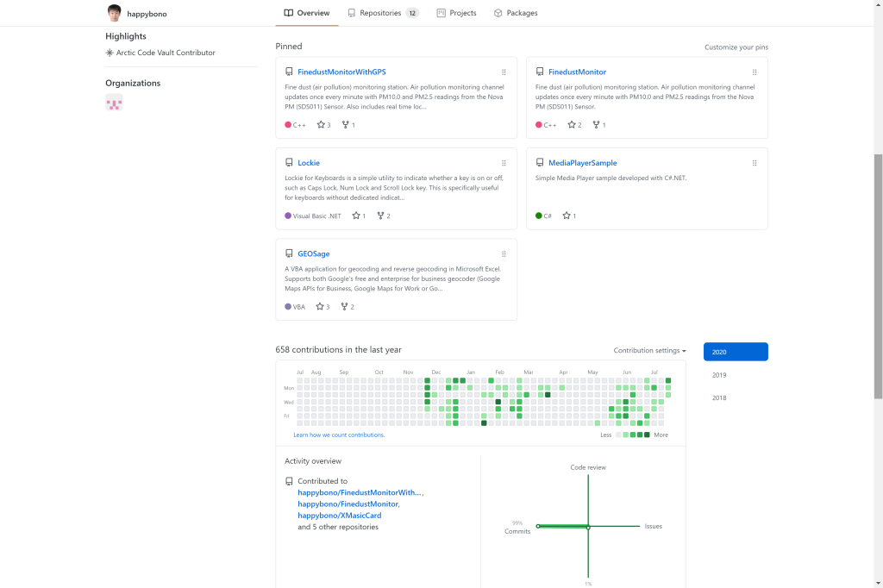View stargazers of GEOSage

point(323,307)
